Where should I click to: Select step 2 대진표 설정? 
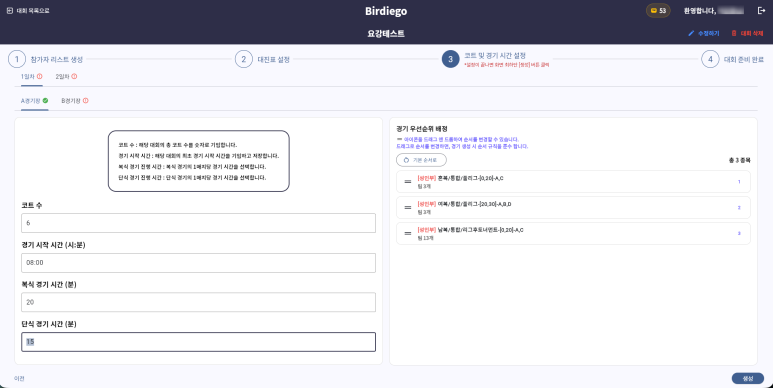click(x=262, y=60)
